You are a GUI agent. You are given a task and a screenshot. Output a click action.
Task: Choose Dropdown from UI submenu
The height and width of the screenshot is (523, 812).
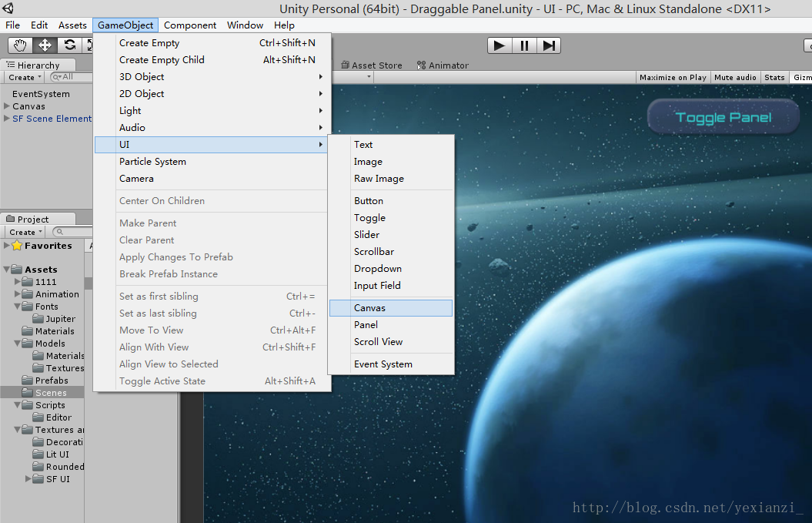(391, 269)
